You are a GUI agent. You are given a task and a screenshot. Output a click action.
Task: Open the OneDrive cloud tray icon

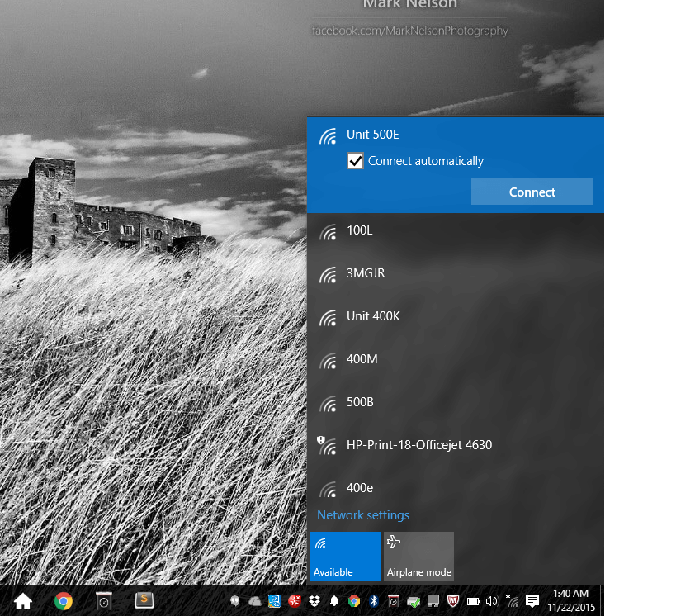[255, 601]
